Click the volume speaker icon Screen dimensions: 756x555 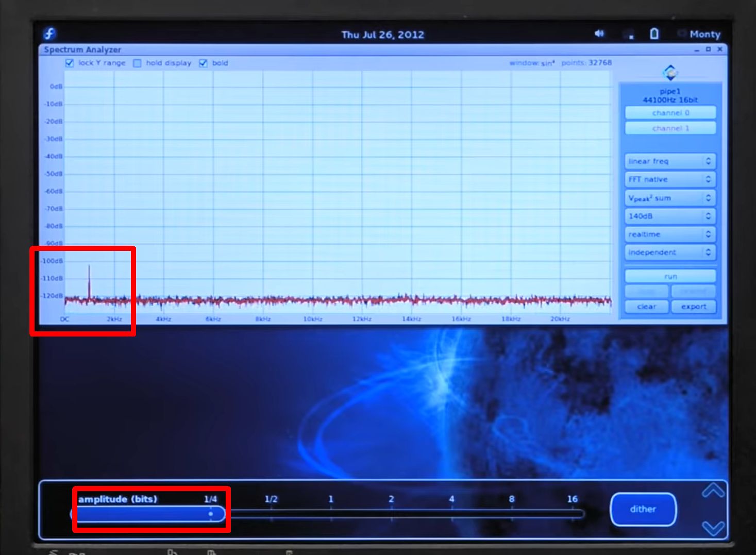coord(599,33)
